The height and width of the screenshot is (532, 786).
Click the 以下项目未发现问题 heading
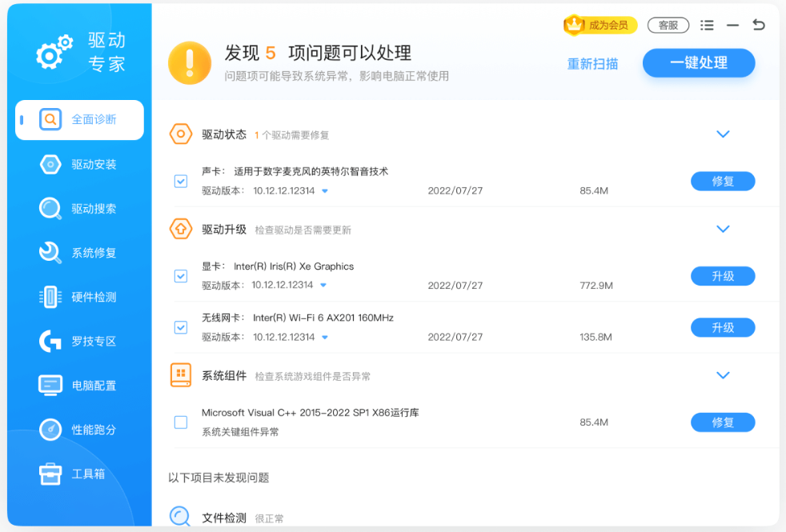click(x=219, y=478)
